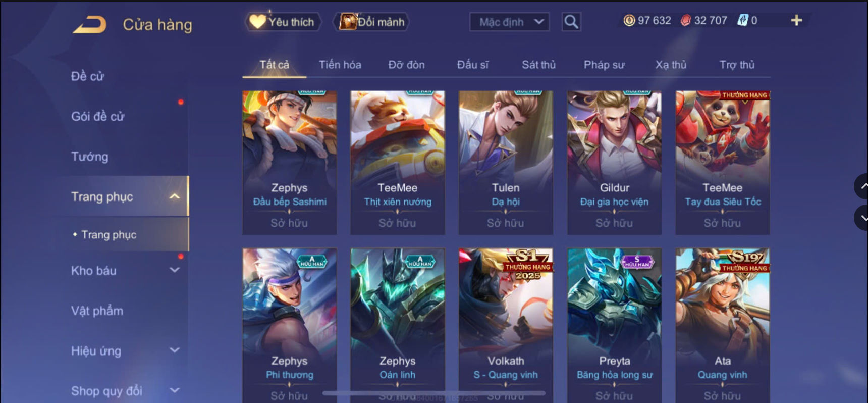868x403 pixels.
Task: Switch to the Pháp sư tab
Action: click(604, 65)
